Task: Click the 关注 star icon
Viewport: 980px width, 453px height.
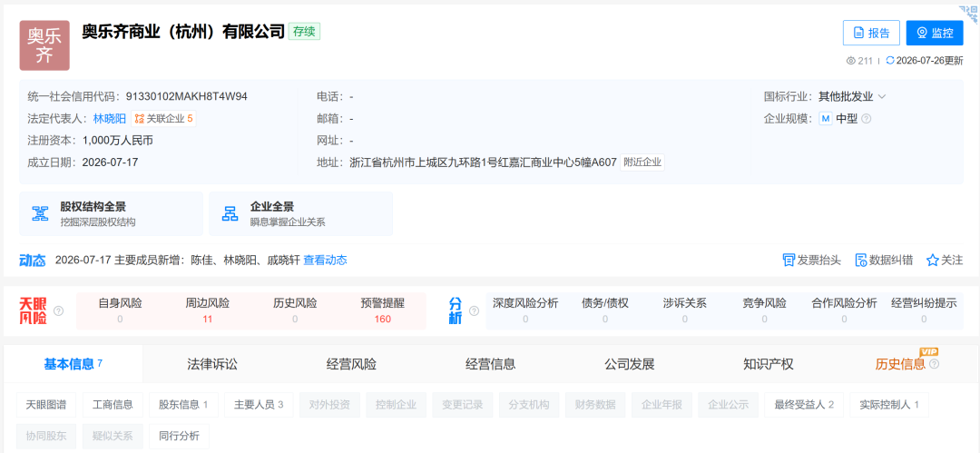Action: pyautogui.click(x=933, y=261)
